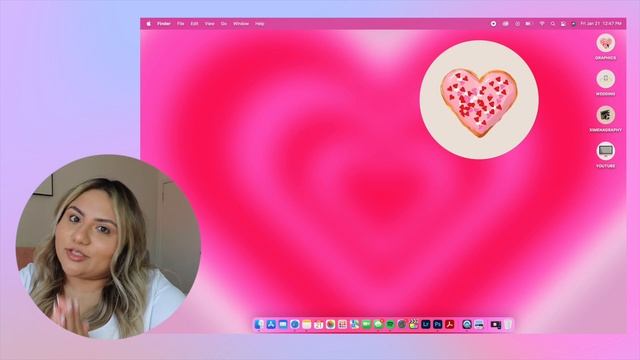Screen dimensions: 640x360
Task: Click the Wi-Fi status icon
Action: 542,24
